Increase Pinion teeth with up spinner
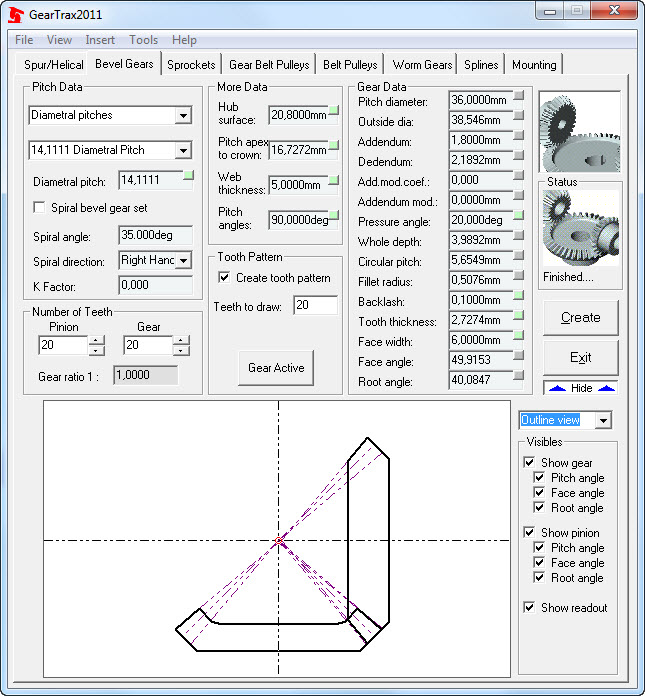This screenshot has height=696, width=645. pos(96,340)
